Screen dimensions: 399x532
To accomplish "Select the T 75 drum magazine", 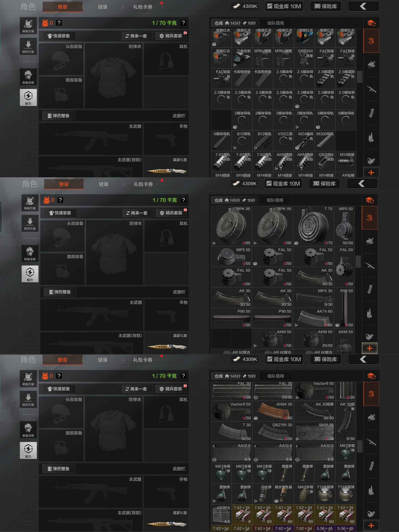I will coord(313,226).
